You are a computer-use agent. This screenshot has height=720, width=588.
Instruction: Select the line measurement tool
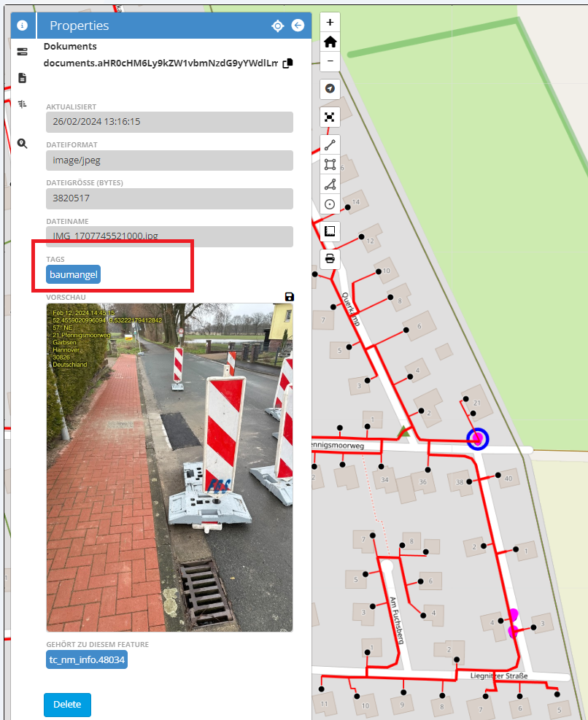coord(330,144)
